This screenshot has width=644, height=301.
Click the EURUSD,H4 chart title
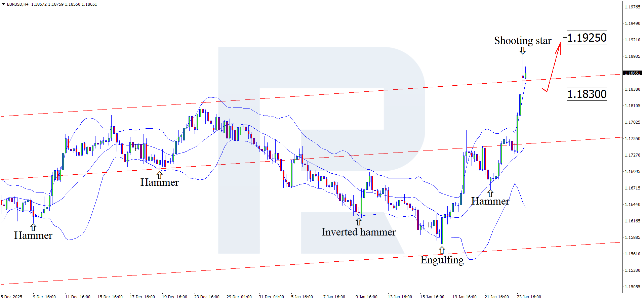tap(17, 4)
